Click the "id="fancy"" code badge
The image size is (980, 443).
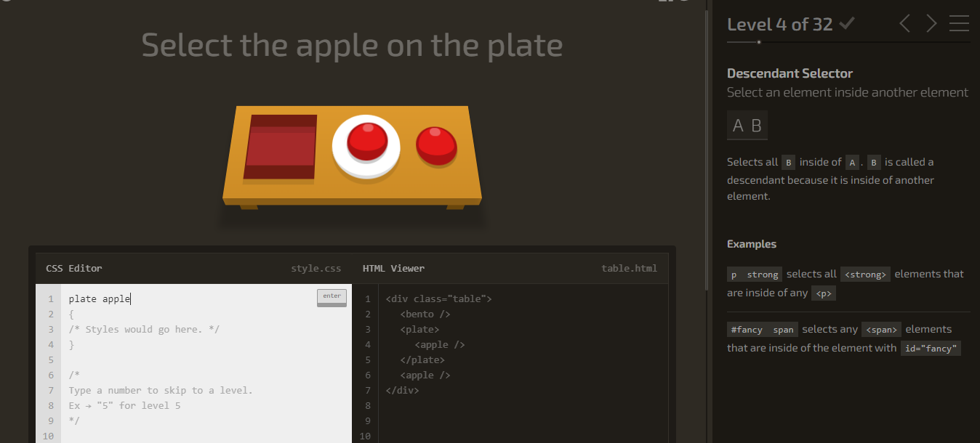[x=931, y=348]
